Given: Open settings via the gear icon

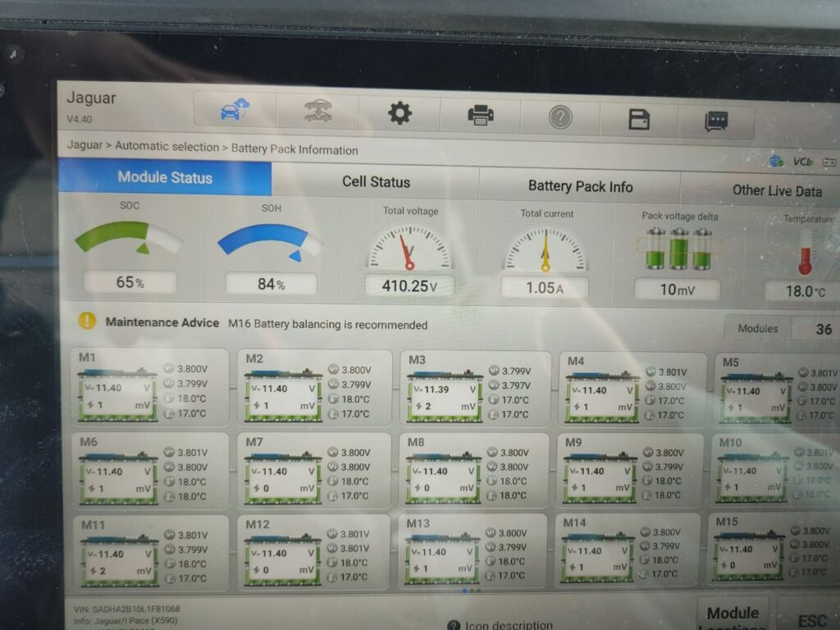Looking at the screenshot, I should pyautogui.click(x=399, y=113).
